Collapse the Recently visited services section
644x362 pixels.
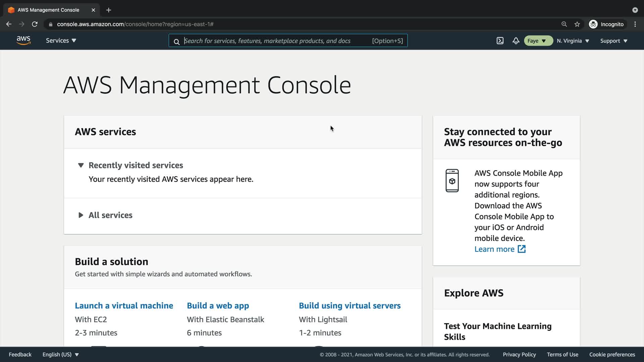tap(81, 165)
